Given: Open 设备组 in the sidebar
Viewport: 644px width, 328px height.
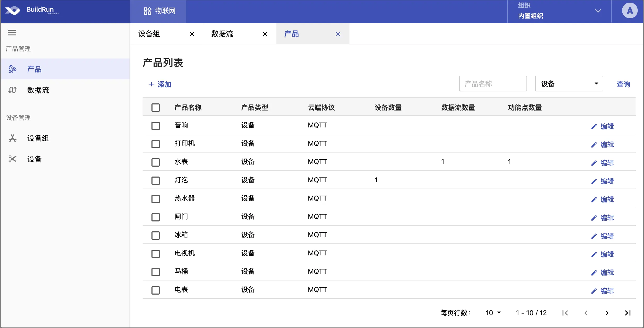Looking at the screenshot, I should pyautogui.click(x=38, y=138).
